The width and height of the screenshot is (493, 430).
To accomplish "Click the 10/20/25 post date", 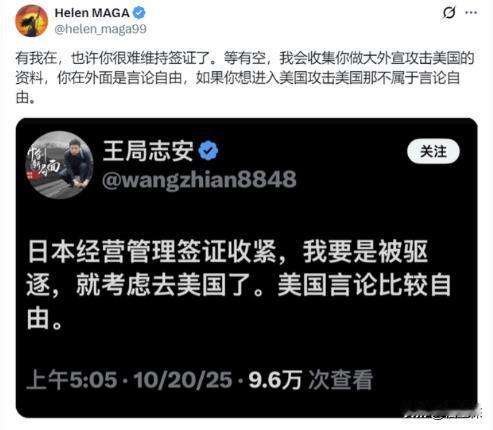I will (x=183, y=380).
